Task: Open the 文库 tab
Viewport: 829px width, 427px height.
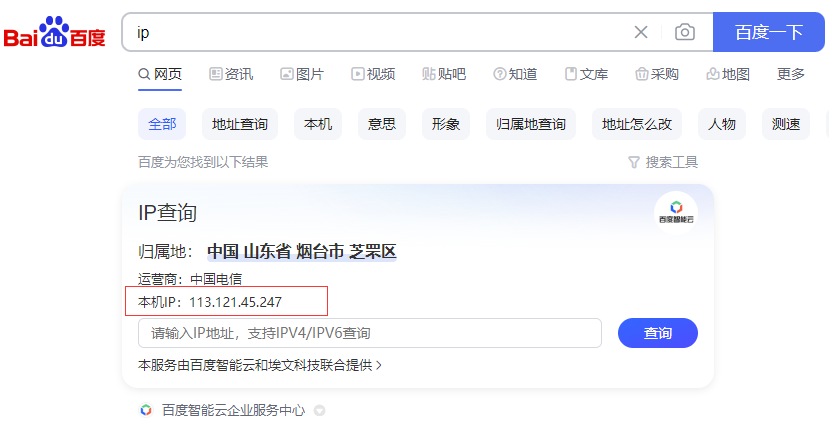Action: pyautogui.click(x=586, y=74)
